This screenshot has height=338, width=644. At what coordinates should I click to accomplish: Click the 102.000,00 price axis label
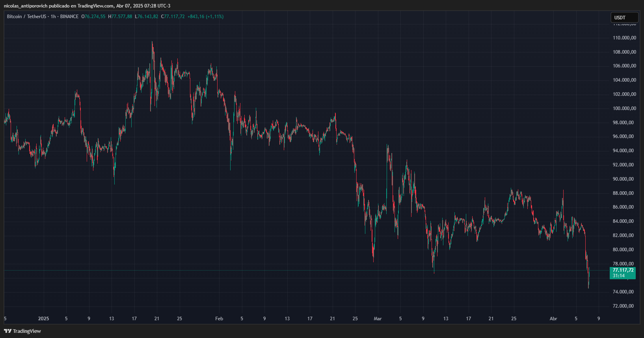pos(624,94)
